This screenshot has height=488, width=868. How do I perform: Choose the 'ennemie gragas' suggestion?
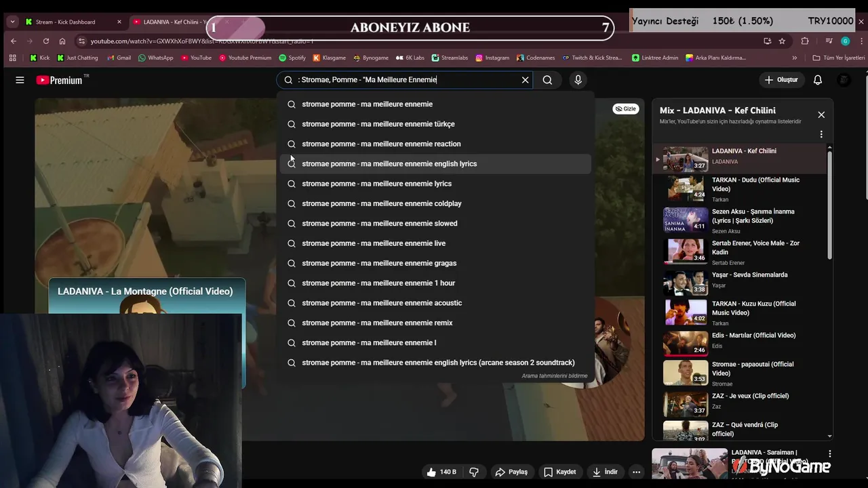click(x=435, y=263)
